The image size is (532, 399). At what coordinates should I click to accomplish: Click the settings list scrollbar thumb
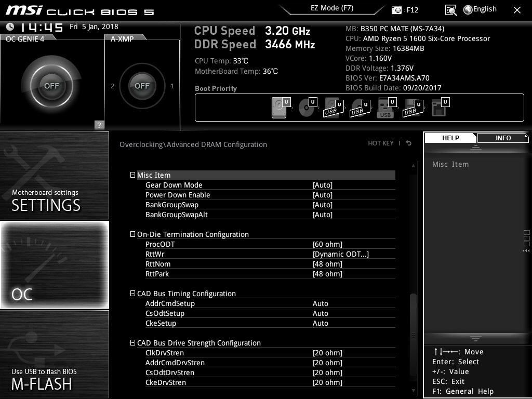413,335
